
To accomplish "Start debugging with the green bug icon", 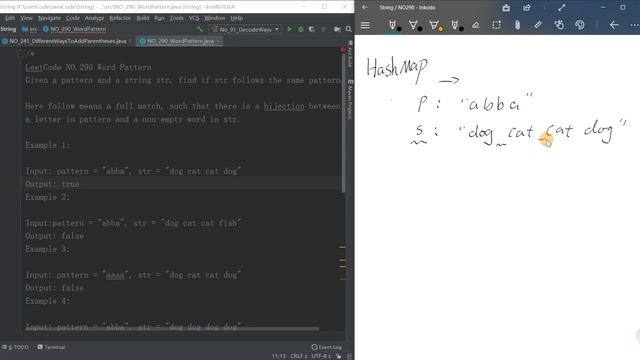I will pos(301,29).
